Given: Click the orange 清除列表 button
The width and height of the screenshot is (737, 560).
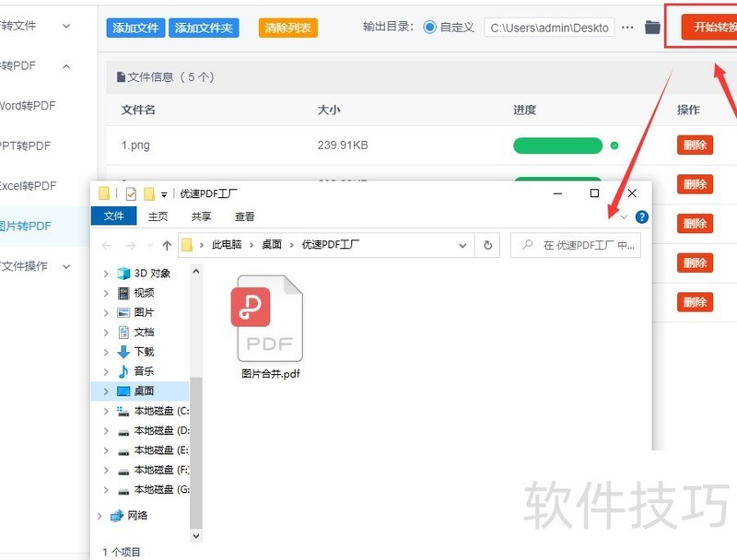Looking at the screenshot, I should coord(287,28).
